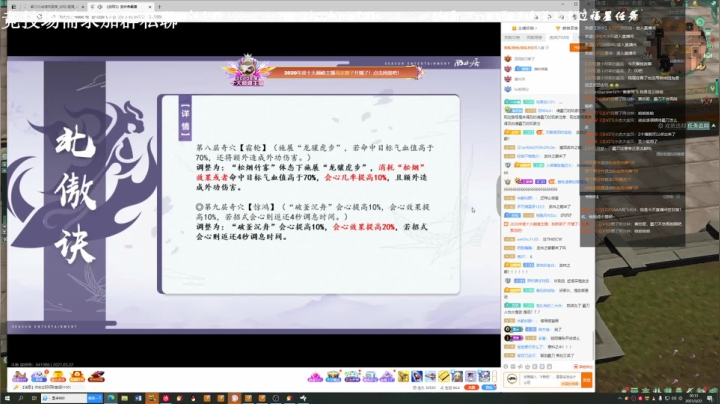Image resolution: width=720 pixels, height=404 pixels.
Task: Click the first purple gift icon in bottom-left row
Action: [20, 376]
